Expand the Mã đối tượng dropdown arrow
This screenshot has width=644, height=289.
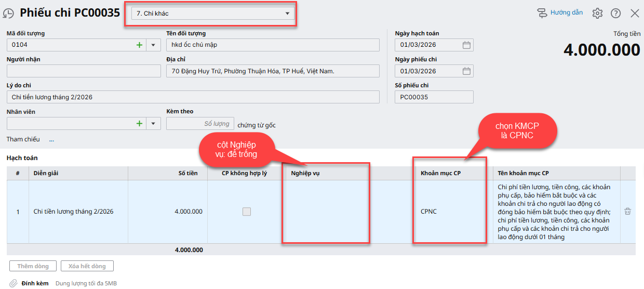(x=153, y=45)
